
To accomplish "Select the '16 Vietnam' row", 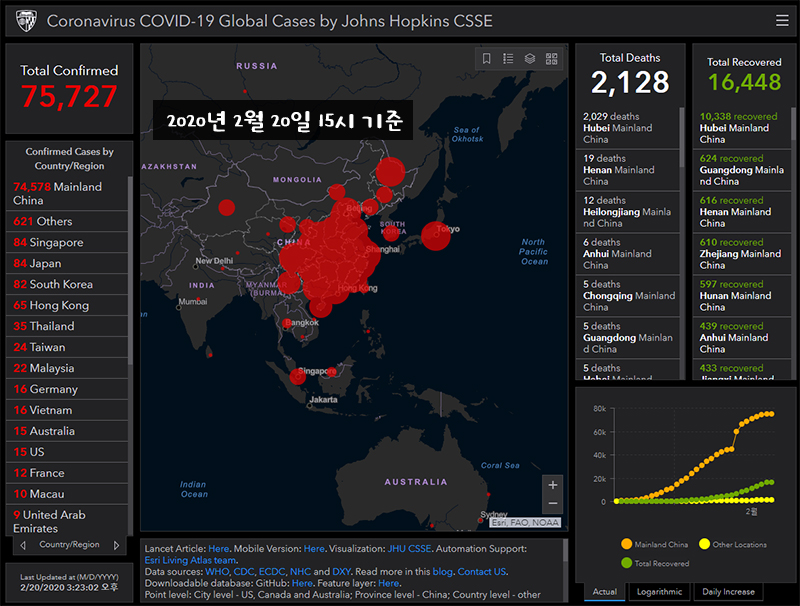I will click(x=67, y=410).
